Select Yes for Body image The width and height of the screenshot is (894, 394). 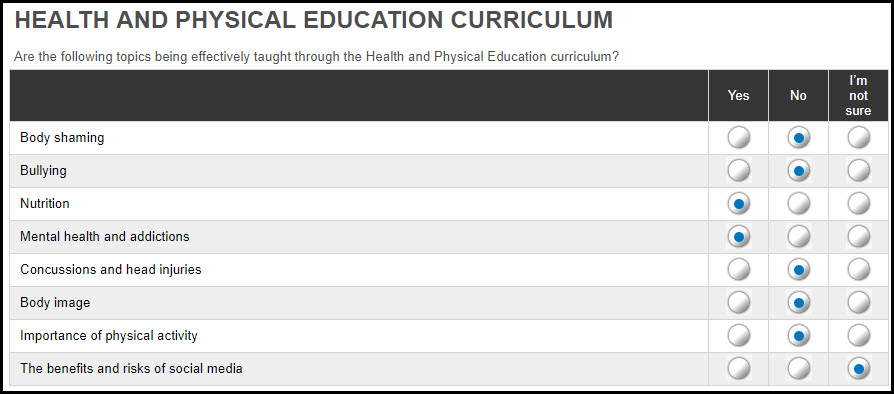(738, 303)
